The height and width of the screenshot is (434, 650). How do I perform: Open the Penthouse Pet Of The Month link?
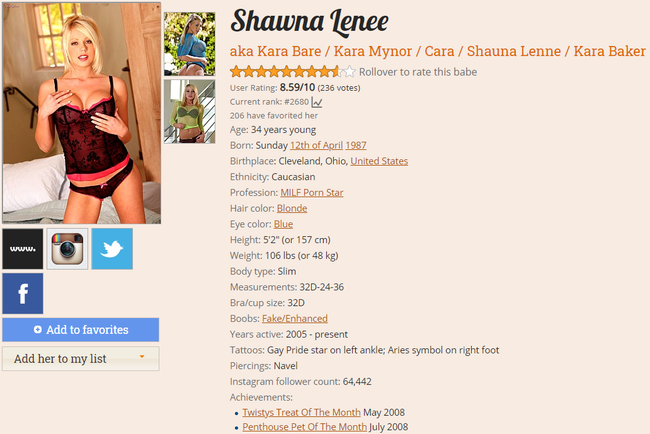click(x=305, y=427)
